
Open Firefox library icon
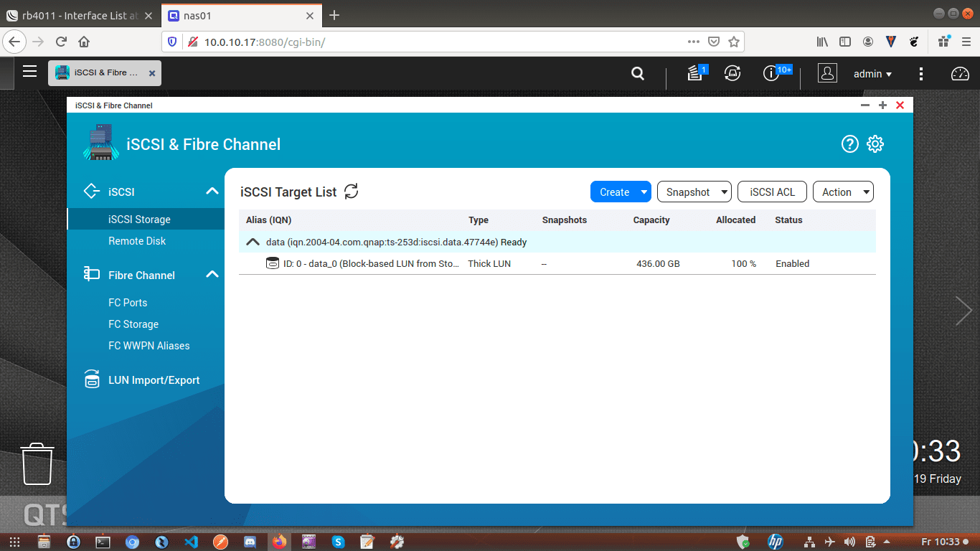point(822,42)
